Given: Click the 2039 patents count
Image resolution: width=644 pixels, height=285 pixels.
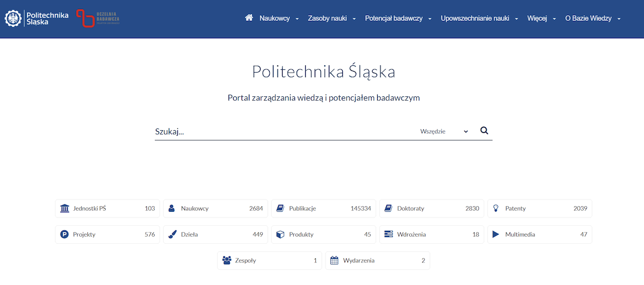Looking at the screenshot, I should [580, 208].
